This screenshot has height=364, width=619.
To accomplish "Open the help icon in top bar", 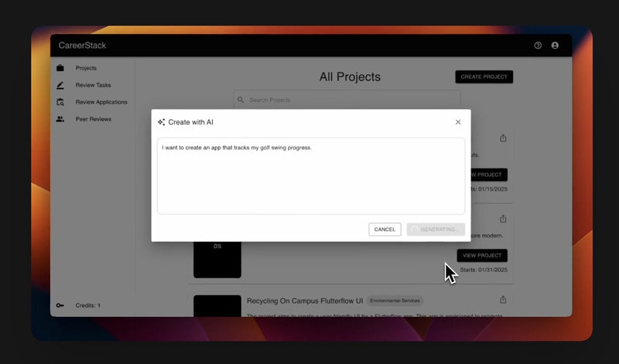I will 538,46.
